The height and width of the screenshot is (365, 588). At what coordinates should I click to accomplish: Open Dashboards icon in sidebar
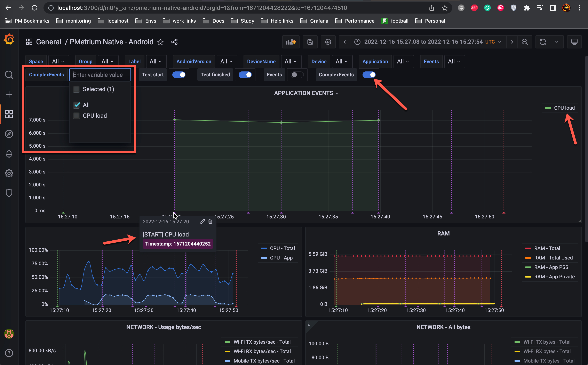pos(9,114)
